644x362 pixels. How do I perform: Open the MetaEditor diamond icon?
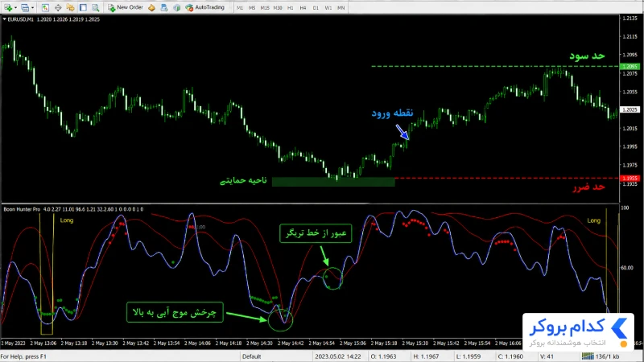tap(151, 7)
